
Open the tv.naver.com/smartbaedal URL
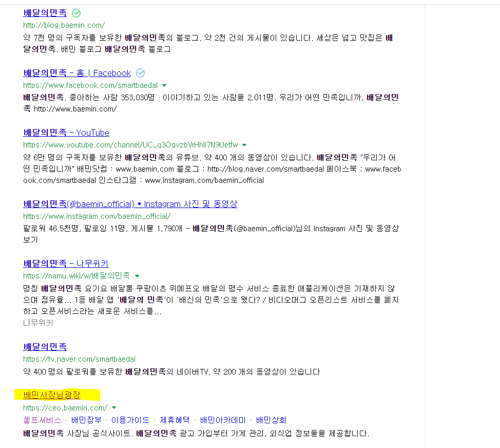click(79, 359)
